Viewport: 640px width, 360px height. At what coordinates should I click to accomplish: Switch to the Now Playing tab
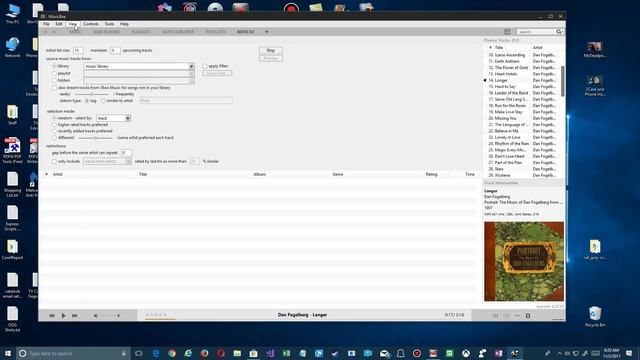click(x=107, y=32)
